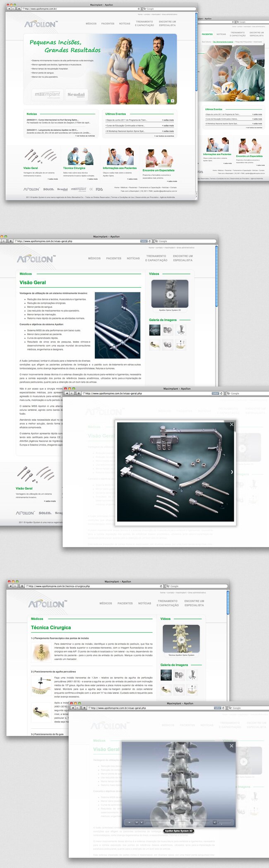
Task: Click Apollon logo in the home page window
Action: 41,24
